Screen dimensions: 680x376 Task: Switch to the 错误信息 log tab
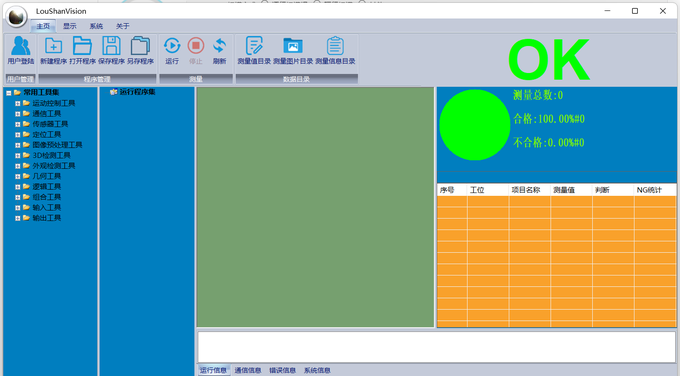click(x=282, y=370)
